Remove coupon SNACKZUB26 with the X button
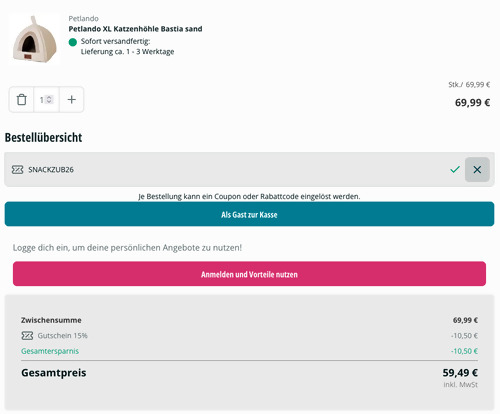This screenshot has width=500, height=414. point(477,170)
